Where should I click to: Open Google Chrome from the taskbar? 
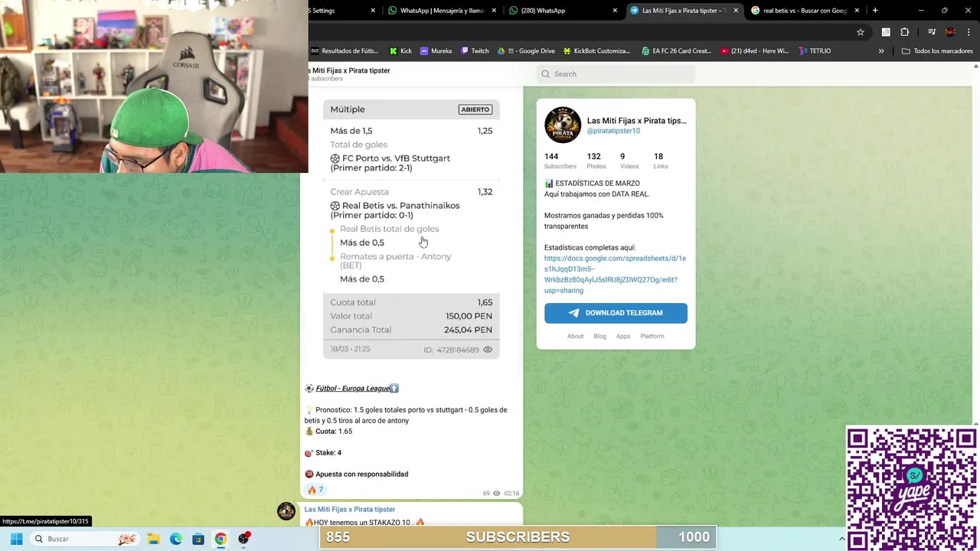click(220, 539)
